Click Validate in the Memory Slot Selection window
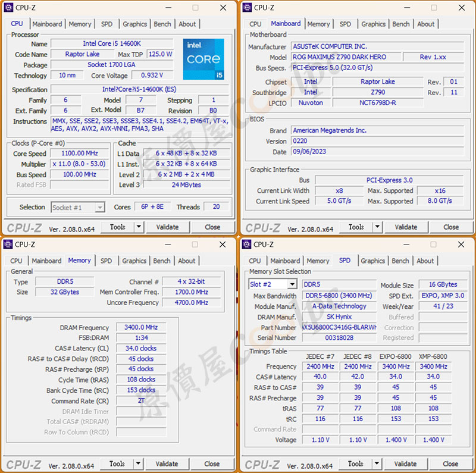This screenshot has width=476, height=473. click(406, 463)
